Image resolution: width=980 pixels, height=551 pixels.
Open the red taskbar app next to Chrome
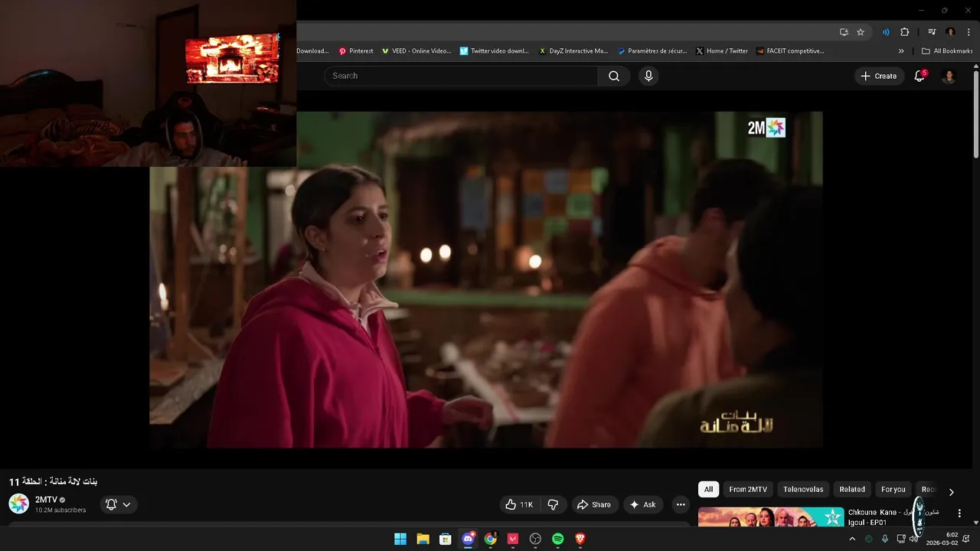(x=513, y=539)
